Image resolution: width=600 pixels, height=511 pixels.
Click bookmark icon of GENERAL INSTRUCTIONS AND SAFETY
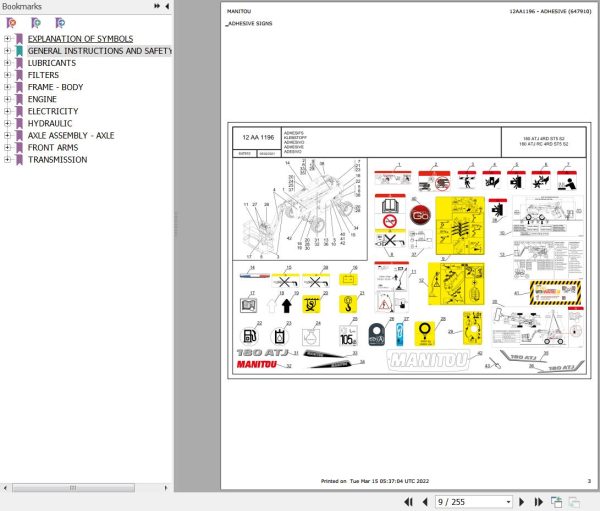click(x=19, y=51)
